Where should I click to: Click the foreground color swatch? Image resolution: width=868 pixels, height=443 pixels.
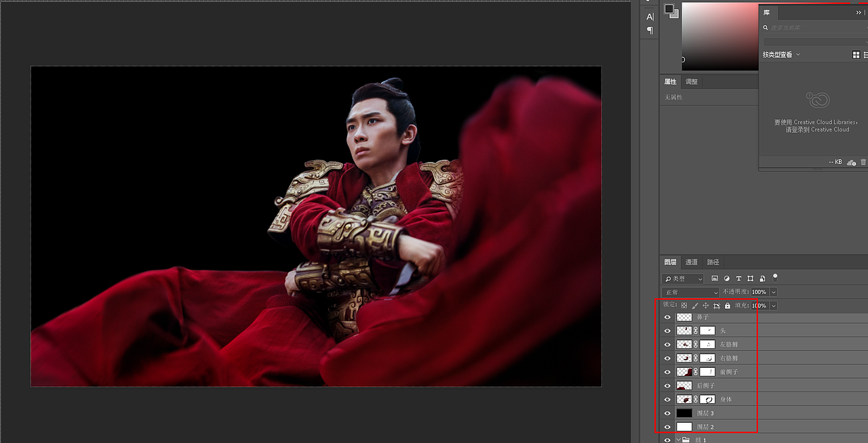tap(669, 9)
